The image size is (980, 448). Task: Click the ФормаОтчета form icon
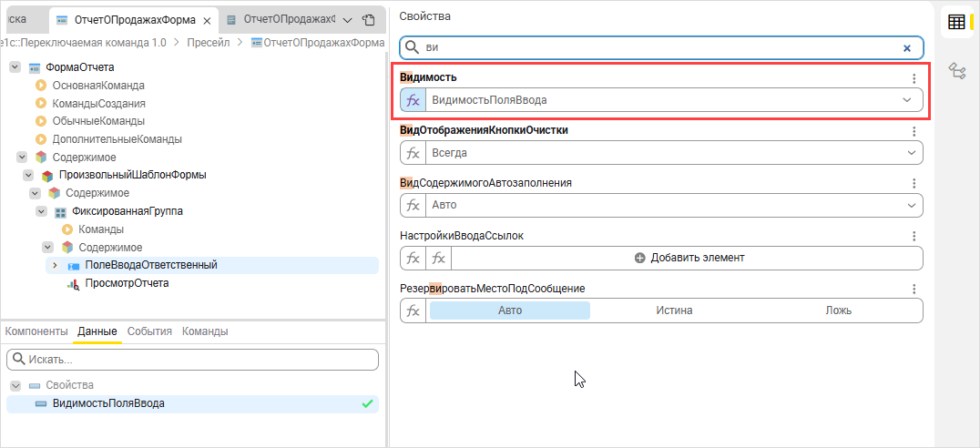pyautogui.click(x=35, y=67)
